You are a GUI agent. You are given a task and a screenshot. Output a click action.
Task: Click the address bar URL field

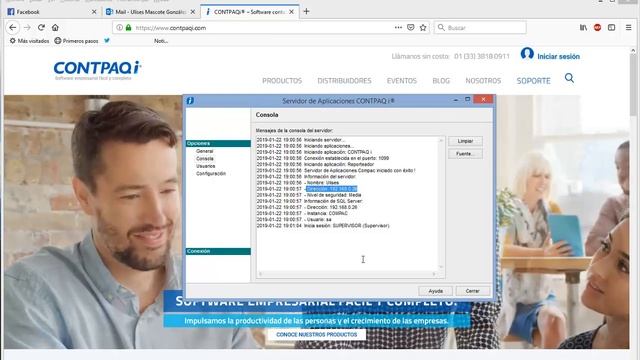tap(261, 28)
